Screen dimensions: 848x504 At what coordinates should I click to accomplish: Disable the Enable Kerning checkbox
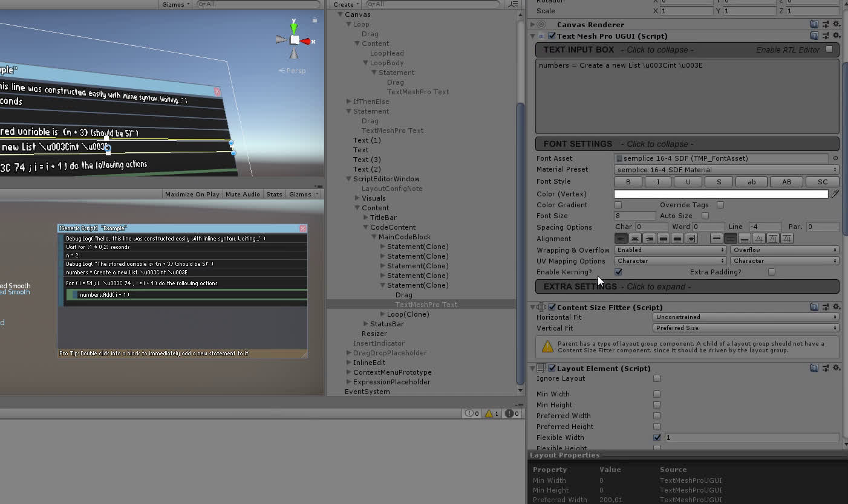click(618, 272)
